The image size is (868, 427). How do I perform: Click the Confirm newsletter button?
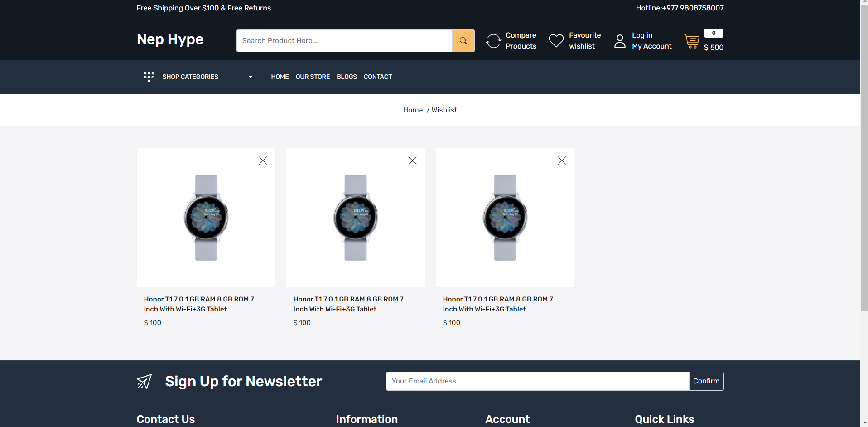pyautogui.click(x=705, y=381)
